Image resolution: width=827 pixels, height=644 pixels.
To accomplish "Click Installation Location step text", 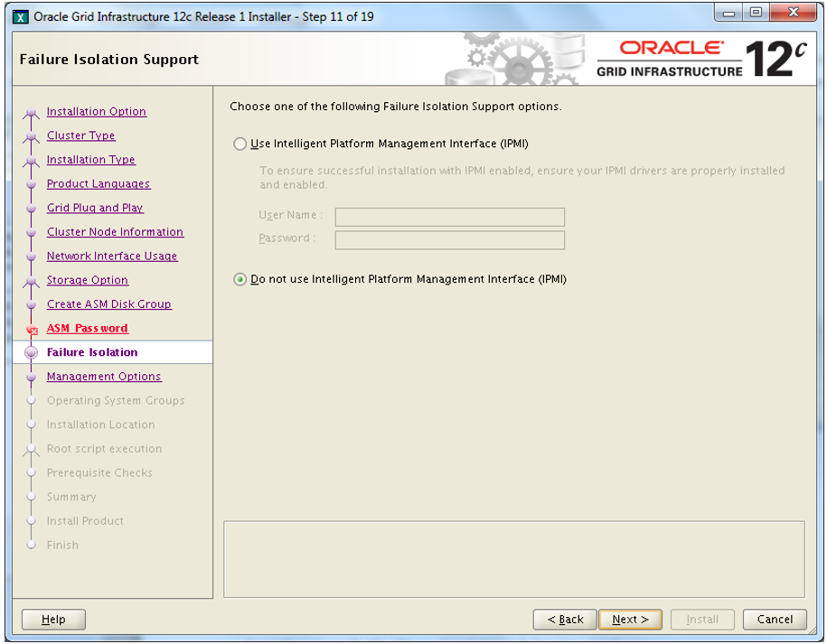I will pyautogui.click(x=100, y=425).
